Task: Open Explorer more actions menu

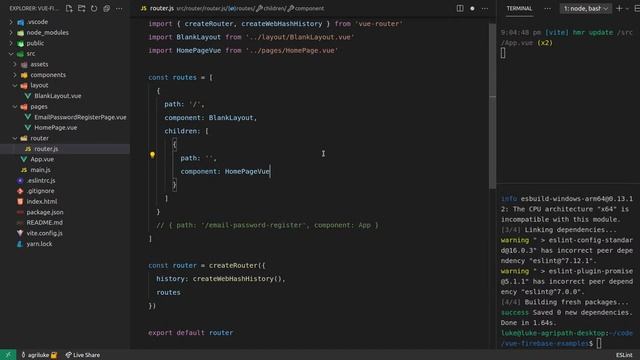Action: point(119,8)
